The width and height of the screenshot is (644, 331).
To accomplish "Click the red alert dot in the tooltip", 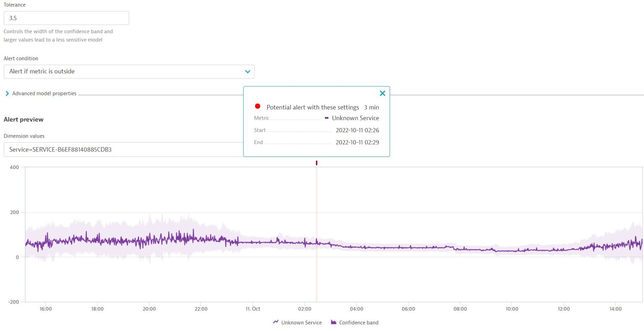I will (258, 106).
